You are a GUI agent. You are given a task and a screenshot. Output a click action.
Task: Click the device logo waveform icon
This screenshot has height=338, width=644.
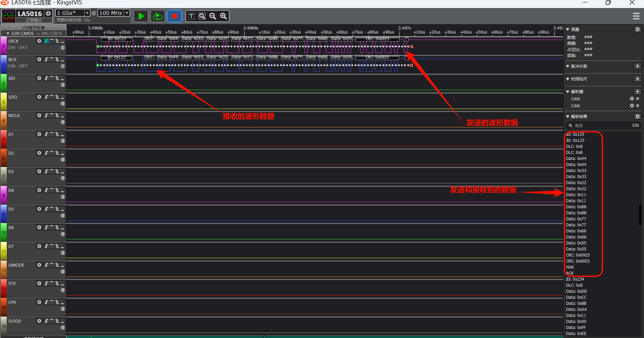click(x=9, y=16)
